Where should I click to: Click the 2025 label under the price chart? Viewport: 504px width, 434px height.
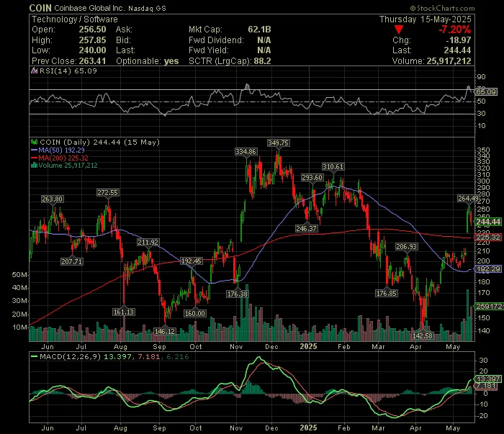pos(308,347)
